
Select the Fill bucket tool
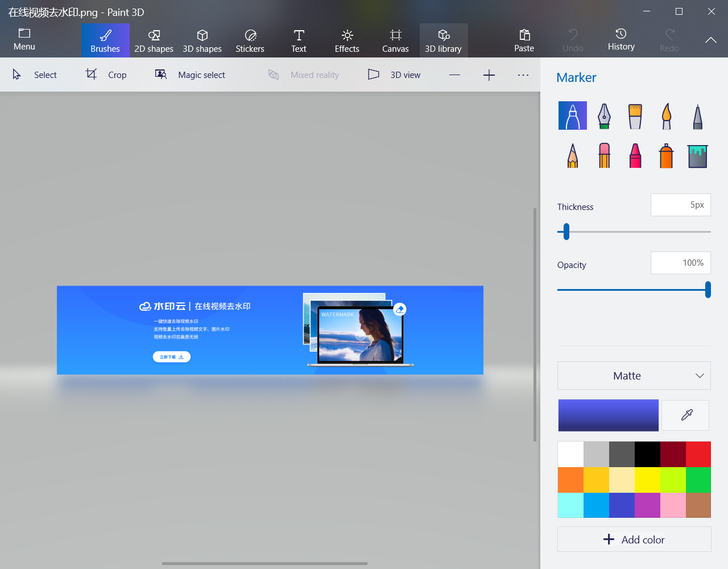(698, 155)
